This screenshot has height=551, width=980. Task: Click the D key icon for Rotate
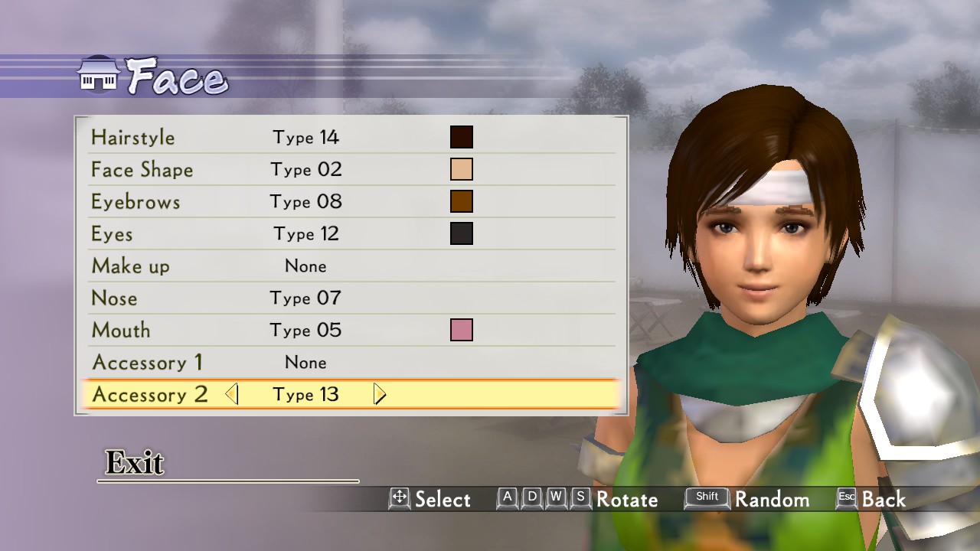(x=532, y=497)
